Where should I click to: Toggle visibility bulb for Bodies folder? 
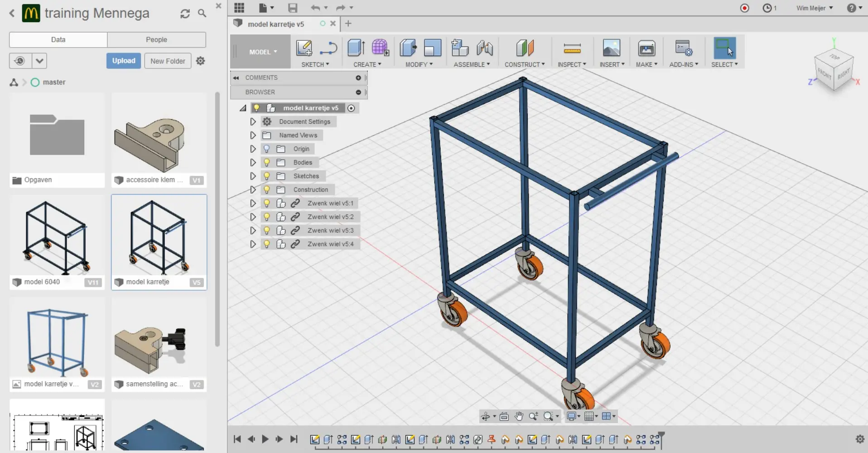(x=267, y=162)
